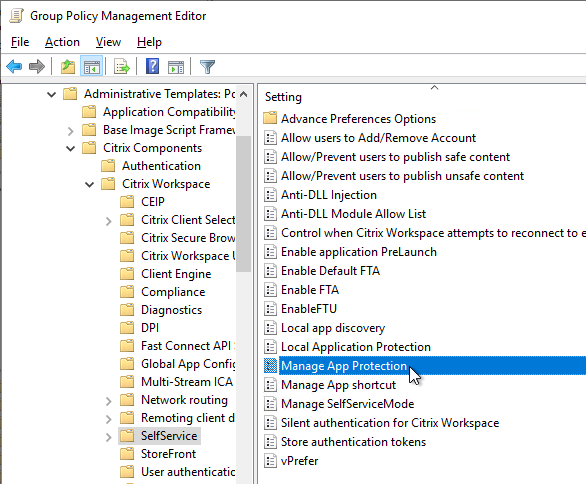Click the Filter funnel toolbar icon
Screen dimensions: 586x484
207,67
